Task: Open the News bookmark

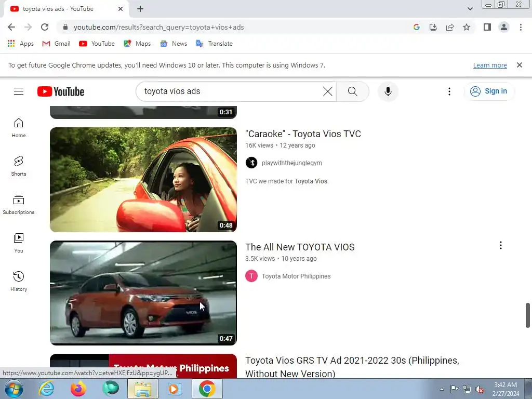Action: click(174, 44)
